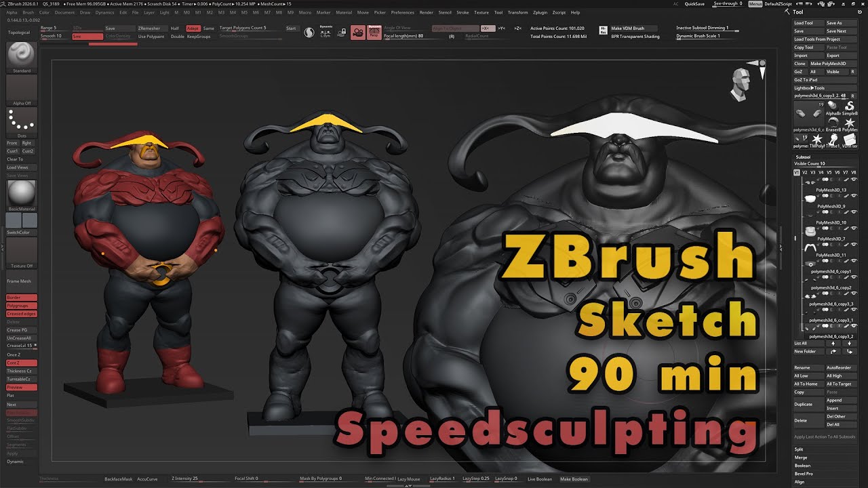The width and height of the screenshot is (868, 488).
Task: Adjust the Target Polygons Count slider
Action: click(x=250, y=28)
